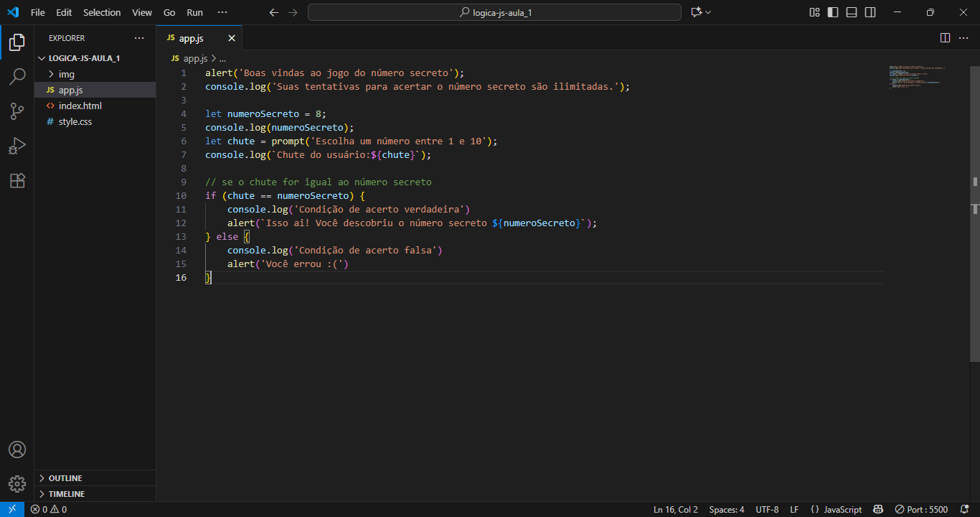Viewport: 980px width, 517px height.
Task: Open Run and Debug view
Action: (17, 146)
